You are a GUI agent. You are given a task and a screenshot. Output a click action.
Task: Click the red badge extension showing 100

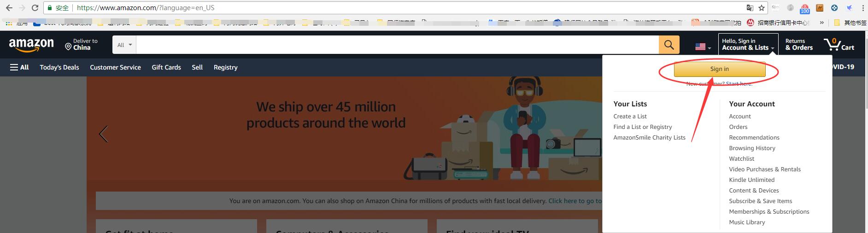[805, 8]
